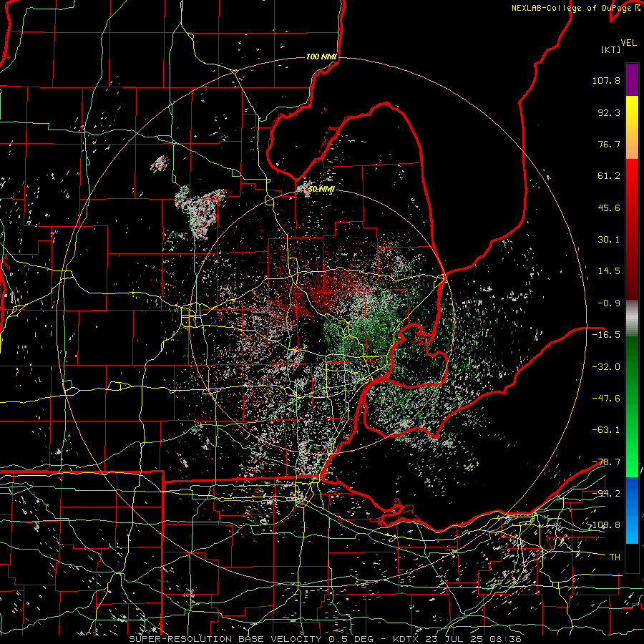The width and height of the screenshot is (644, 644).
Task: Pick the gray segment of velocity color bar
Action: click(632, 318)
